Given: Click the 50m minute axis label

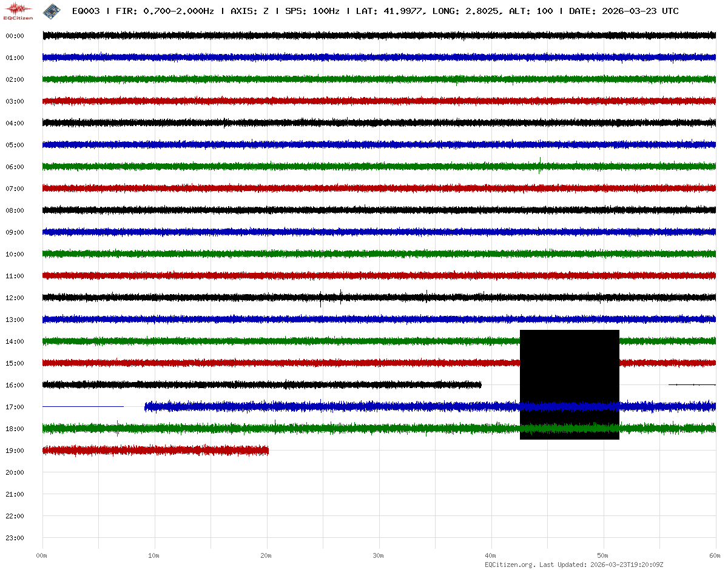Looking at the screenshot, I should click(602, 555).
